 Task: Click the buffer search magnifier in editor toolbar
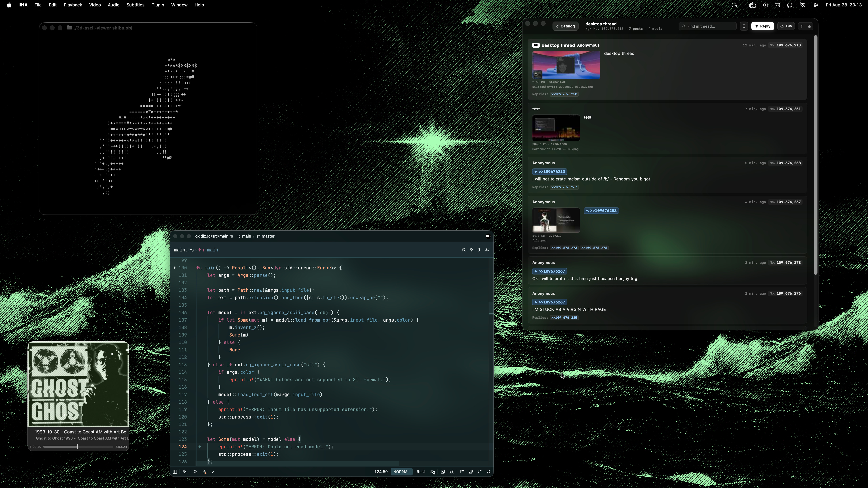[x=464, y=250]
